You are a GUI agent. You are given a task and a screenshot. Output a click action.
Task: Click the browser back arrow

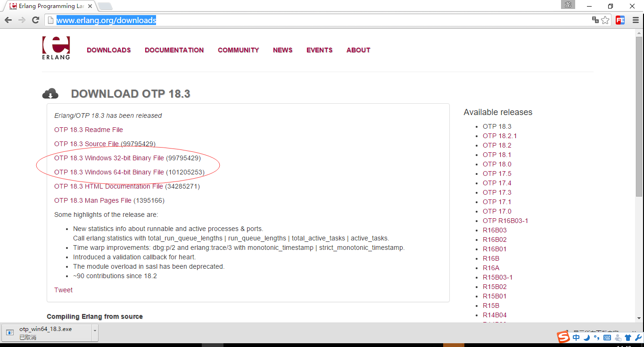point(8,20)
